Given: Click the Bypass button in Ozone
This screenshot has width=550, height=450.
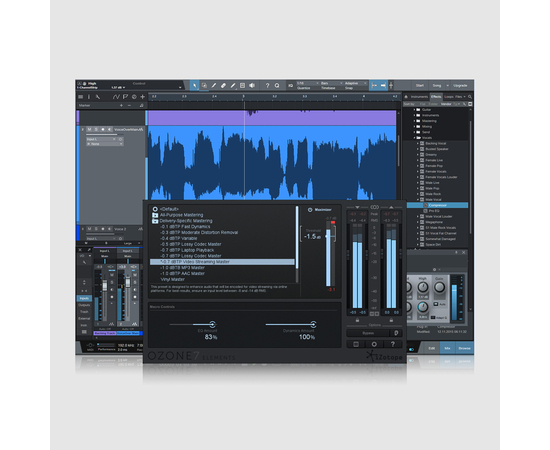Looking at the screenshot, I should 368,333.
